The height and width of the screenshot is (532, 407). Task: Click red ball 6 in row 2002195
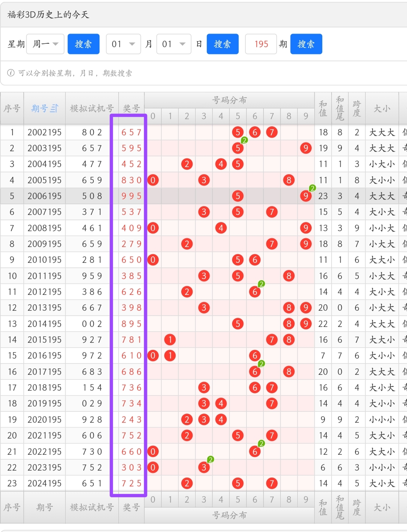click(255, 132)
